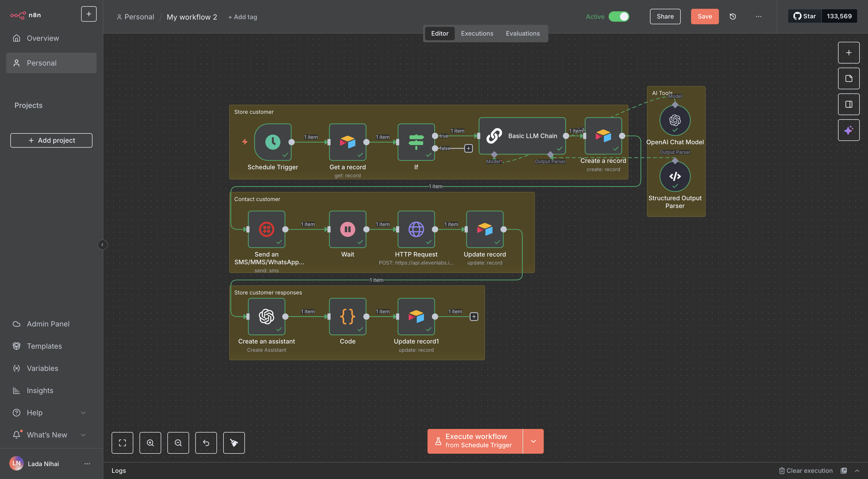The image size is (868, 479).
Task: Open Lada Nihai user options menu
Action: pyautogui.click(x=87, y=464)
